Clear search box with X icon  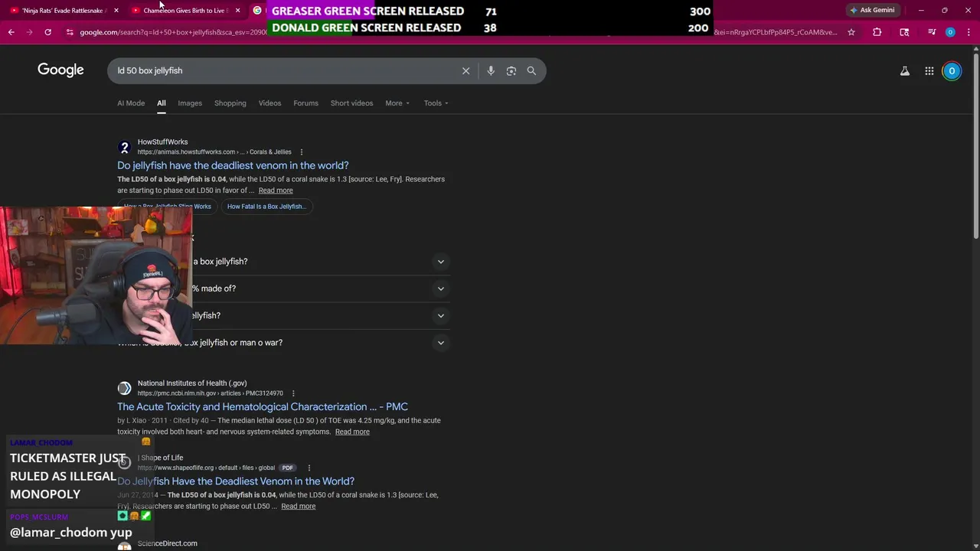(465, 70)
